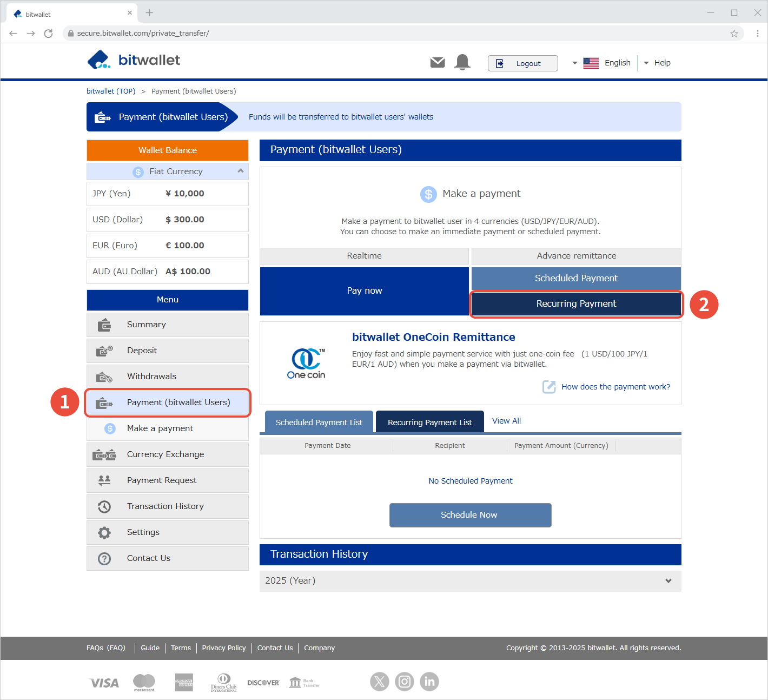The height and width of the screenshot is (700, 768).
Task: Open Withdrawals menu item
Action: (168, 377)
